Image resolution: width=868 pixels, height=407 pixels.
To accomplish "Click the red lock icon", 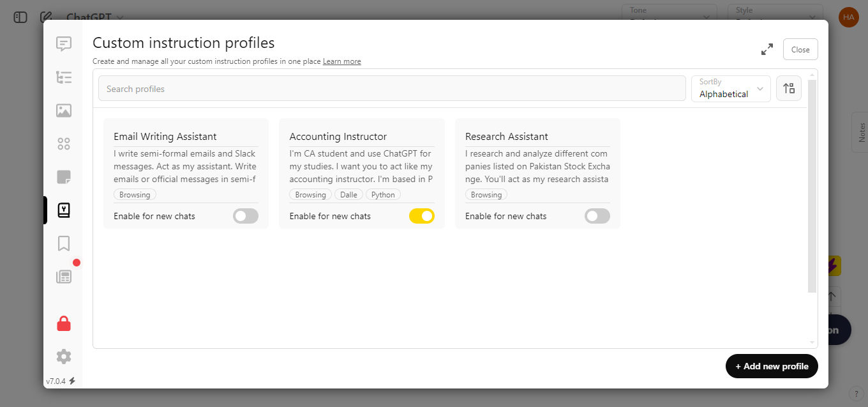I will point(64,323).
